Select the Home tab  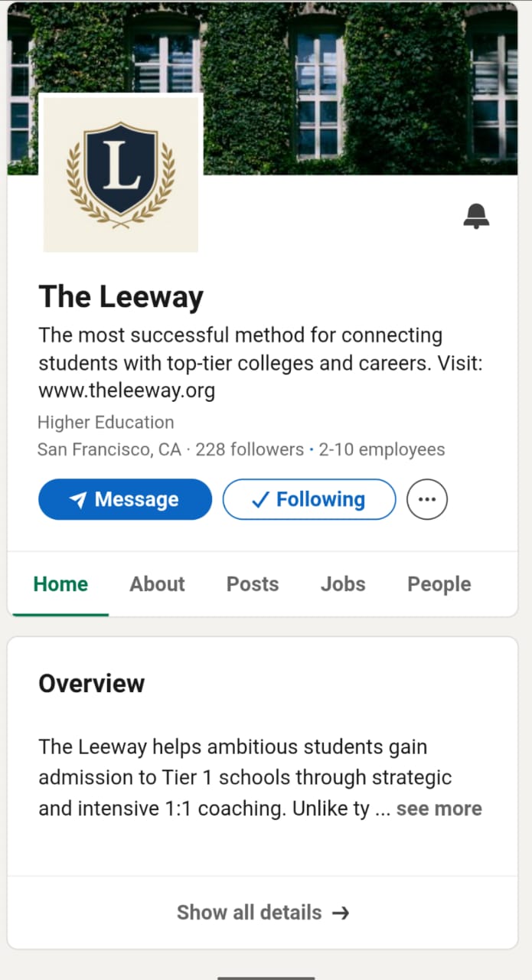[x=60, y=584]
